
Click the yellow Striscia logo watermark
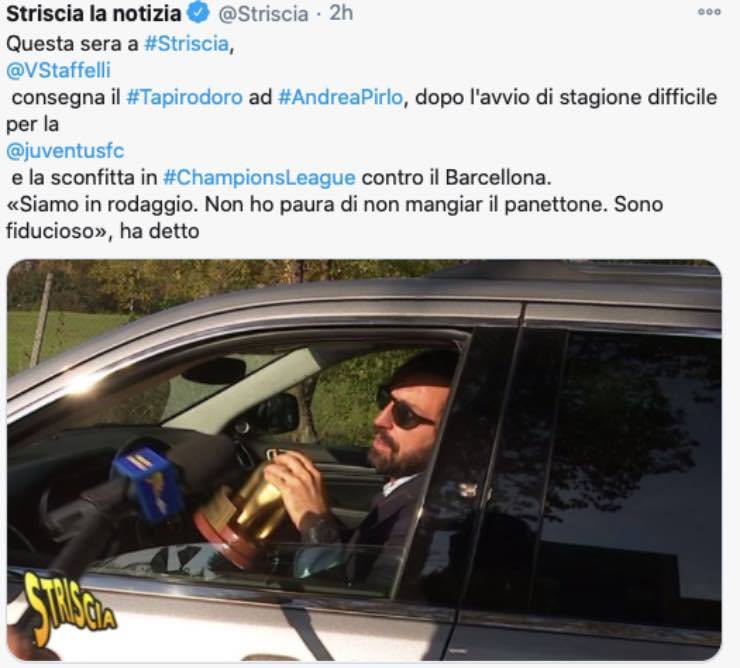pyautogui.click(x=66, y=609)
